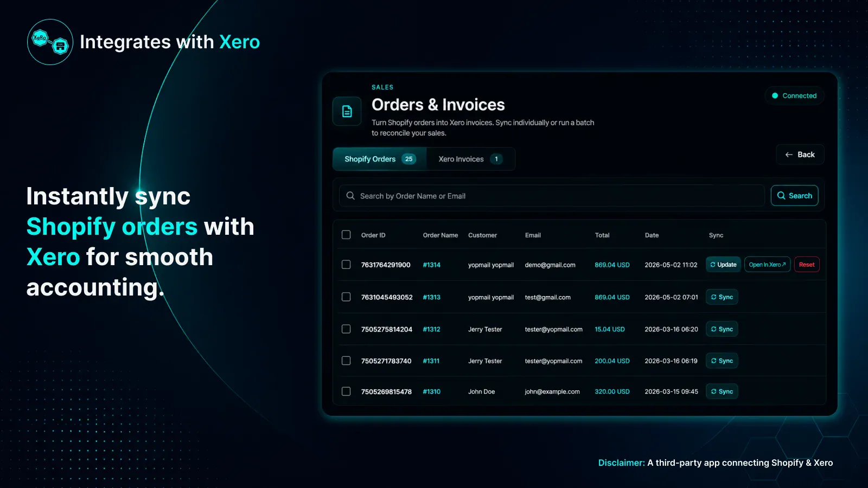Tick the checkbox for order #1311
The image size is (868, 488).
click(x=346, y=361)
